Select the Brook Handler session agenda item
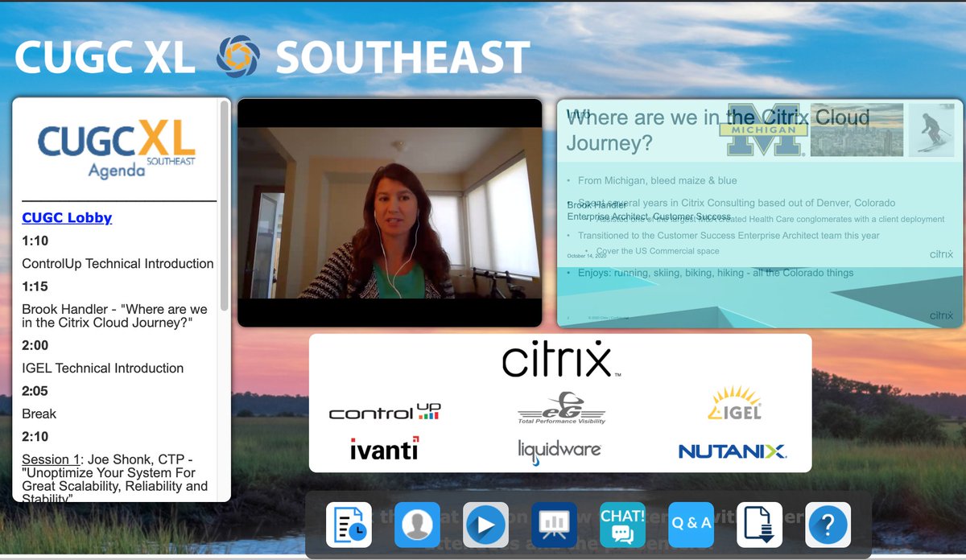Image resolution: width=966 pixels, height=560 pixels. tap(114, 315)
